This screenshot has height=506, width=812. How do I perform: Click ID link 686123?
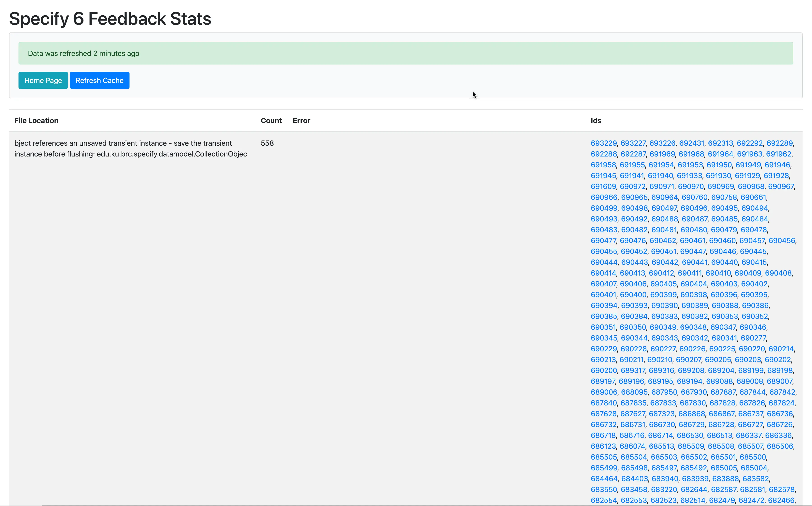pos(603,446)
